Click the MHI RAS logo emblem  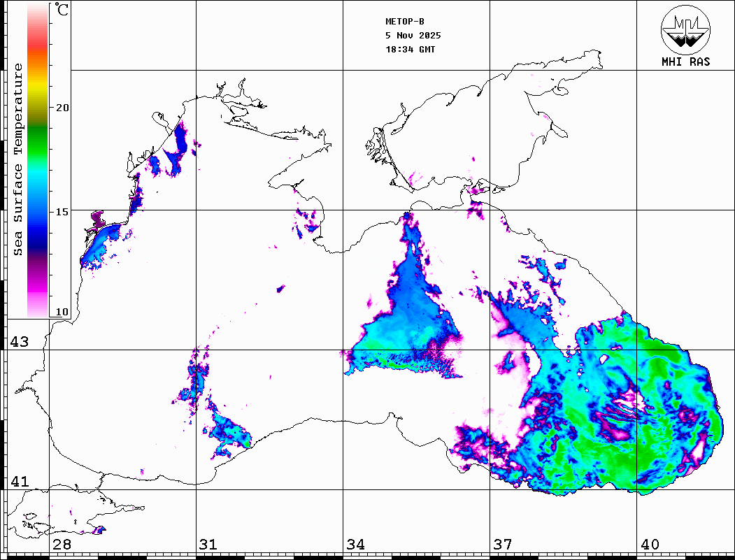coord(685,29)
